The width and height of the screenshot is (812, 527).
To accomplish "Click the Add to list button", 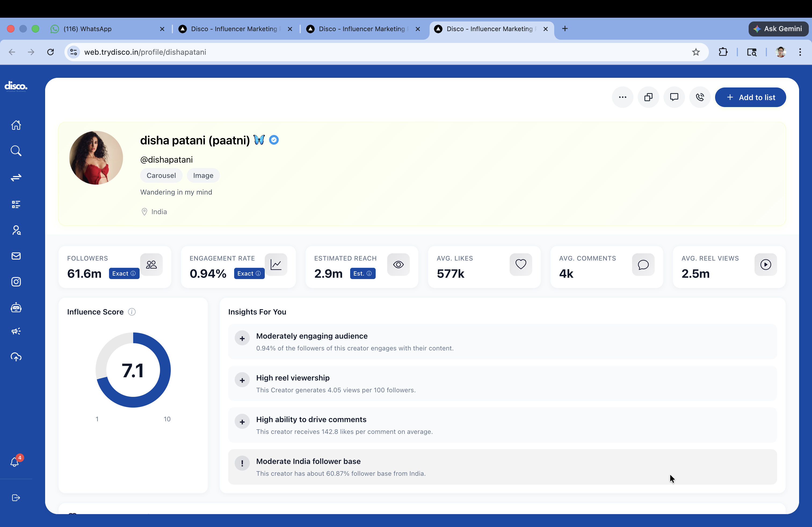I will [750, 97].
